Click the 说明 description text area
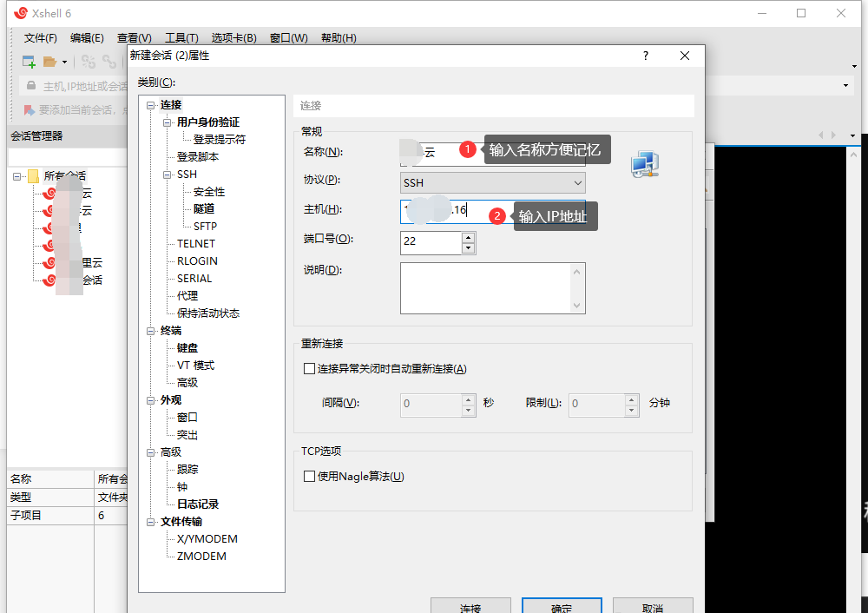 (493, 288)
